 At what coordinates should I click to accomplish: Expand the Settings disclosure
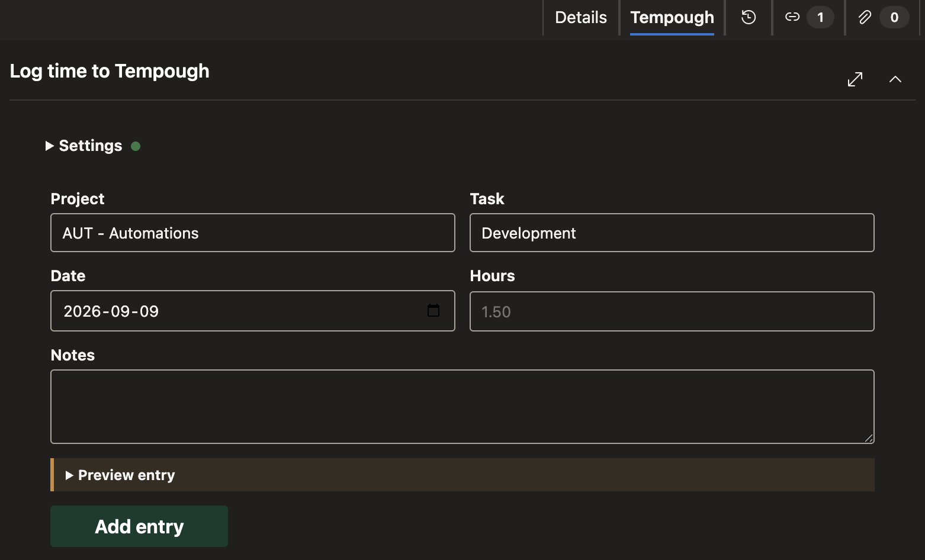(x=85, y=146)
